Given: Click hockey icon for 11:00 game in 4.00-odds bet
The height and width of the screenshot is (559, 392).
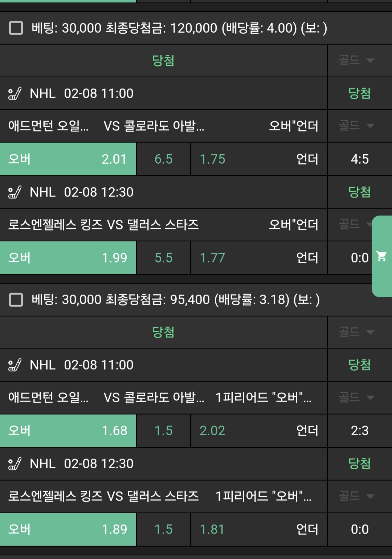Looking at the screenshot, I should pos(15,94).
